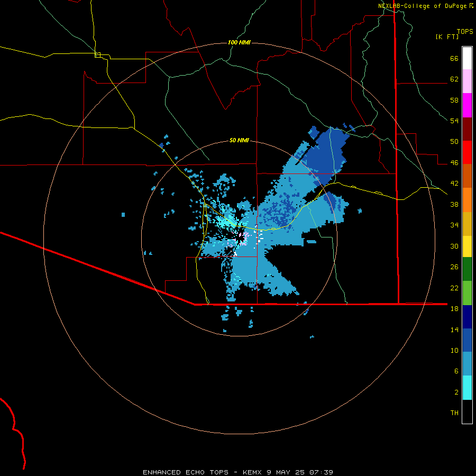
Task: Click the legend value 50
Action: tap(454, 142)
